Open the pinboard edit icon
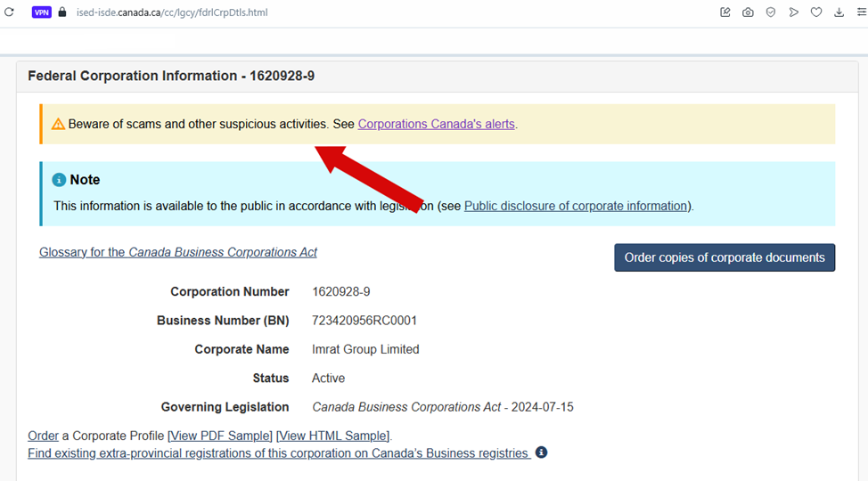This screenshot has height=481, width=868. 725,12
